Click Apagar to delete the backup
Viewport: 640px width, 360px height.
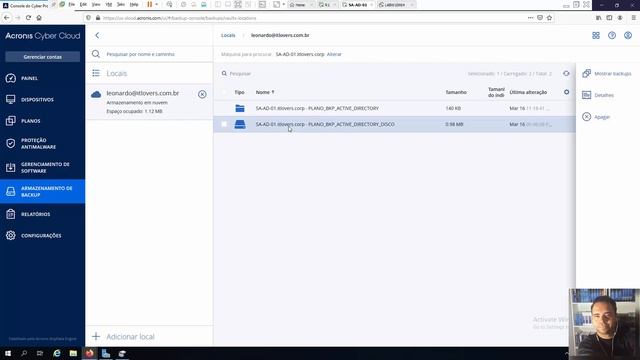click(x=596, y=117)
